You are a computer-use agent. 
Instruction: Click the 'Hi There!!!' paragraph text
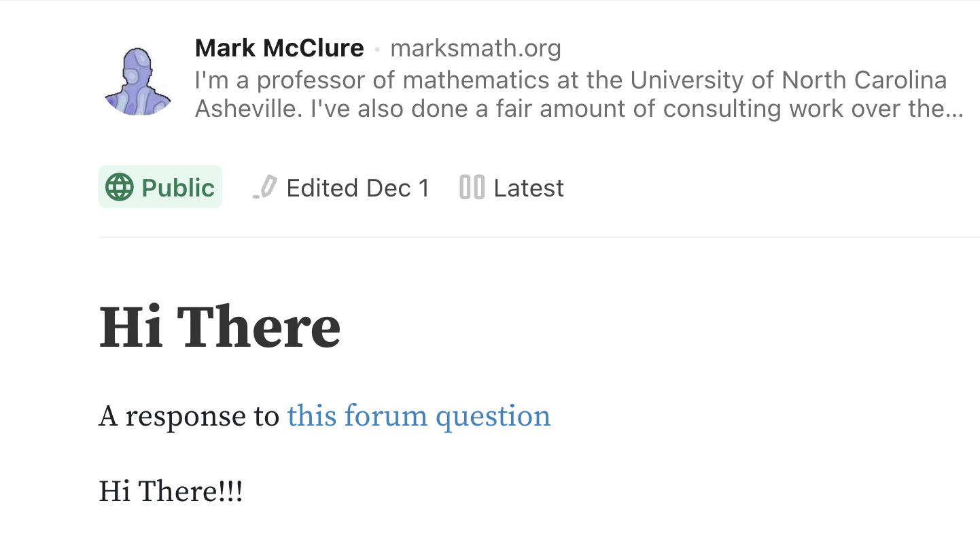click(171, 491)
